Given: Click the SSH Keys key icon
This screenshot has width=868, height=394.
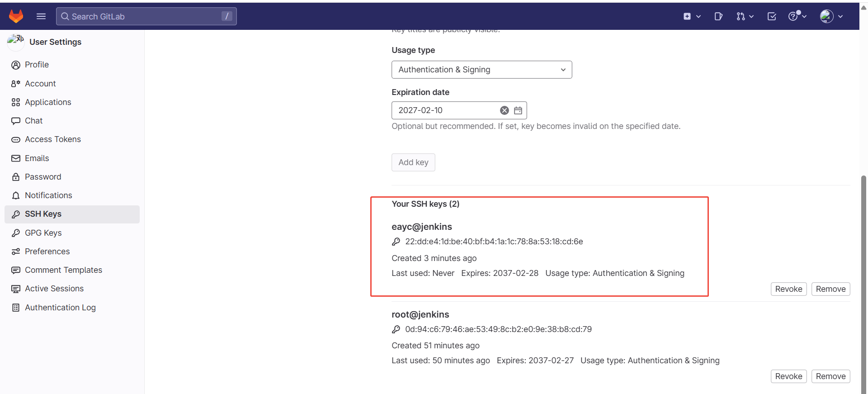Looking at the screenshot, I should click(x=16, y=214).
